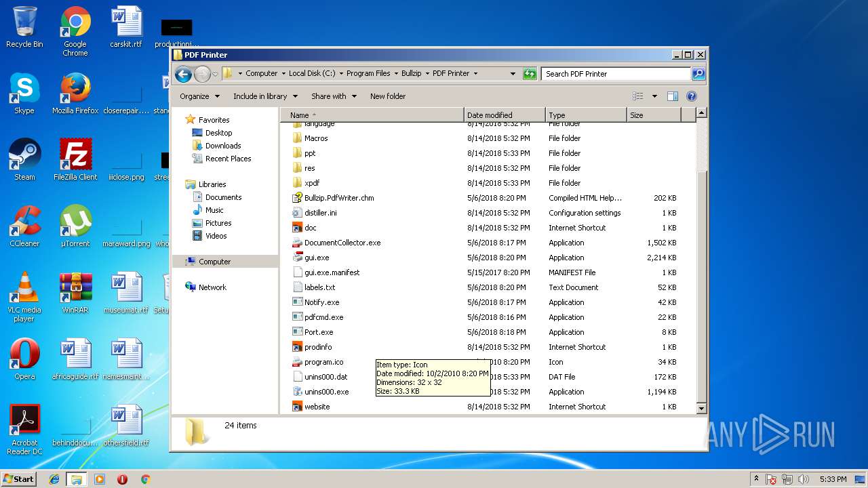868x488 pixels.
Task: Click the file list vertical scrollbar
Action: 701,261
